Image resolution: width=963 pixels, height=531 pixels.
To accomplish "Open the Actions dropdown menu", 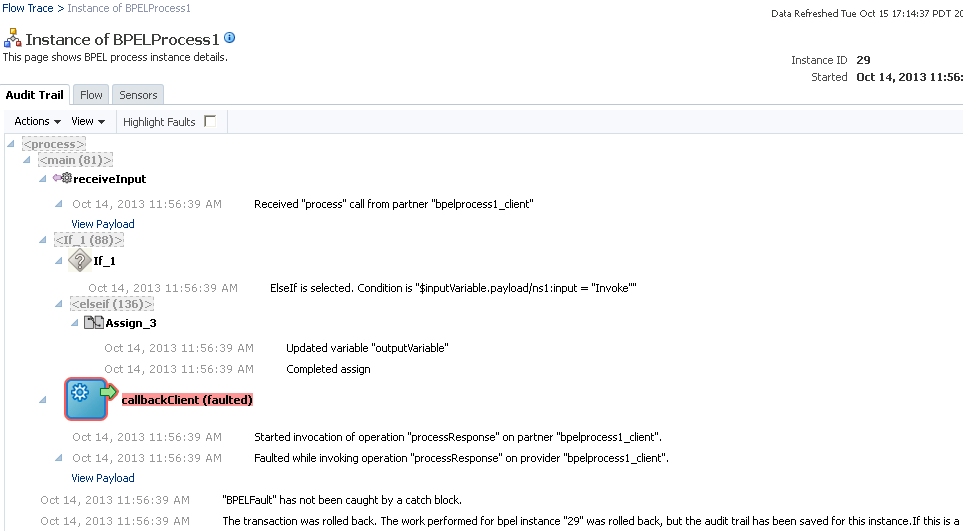I will pos(37,122).
